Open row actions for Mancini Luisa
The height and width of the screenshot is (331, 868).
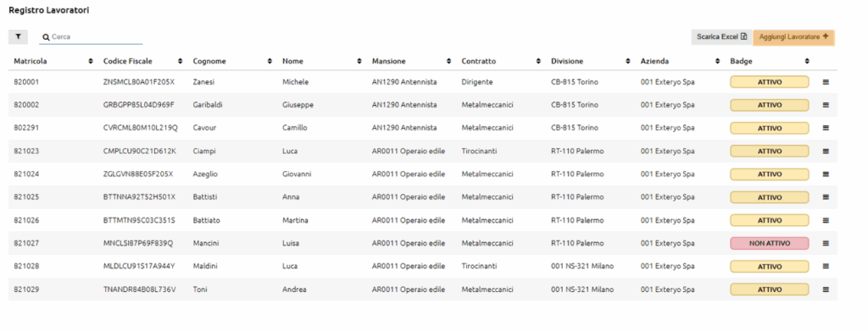click(826, 243)
